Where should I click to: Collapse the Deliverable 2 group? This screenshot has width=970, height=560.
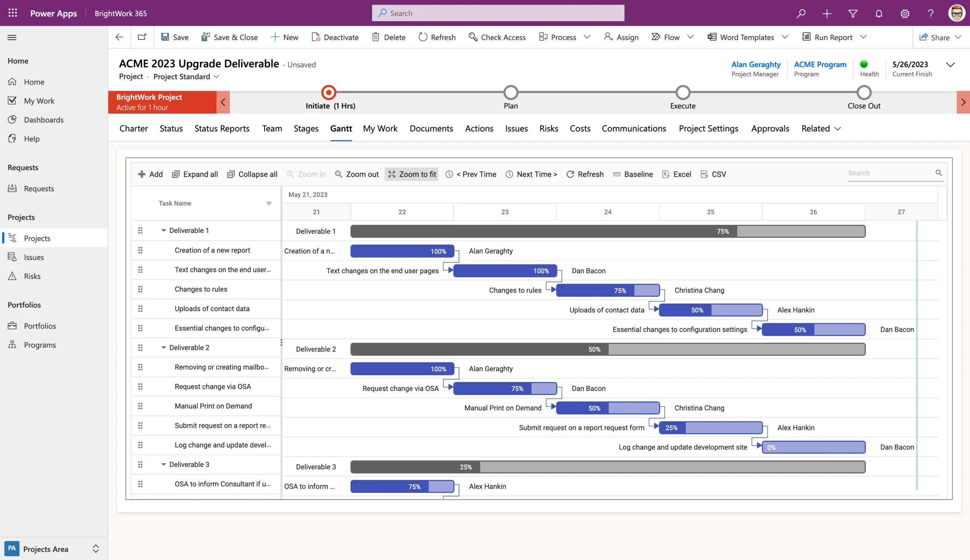[x=163, y=347]
